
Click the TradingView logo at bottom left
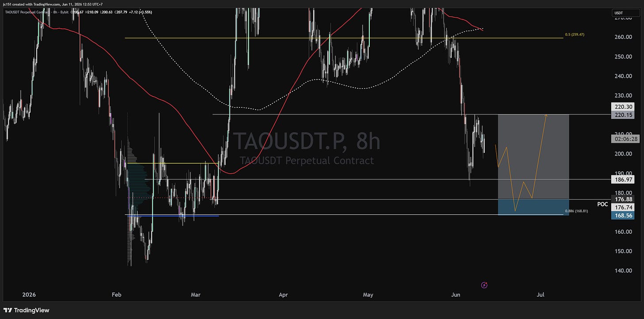coord(27,310)
